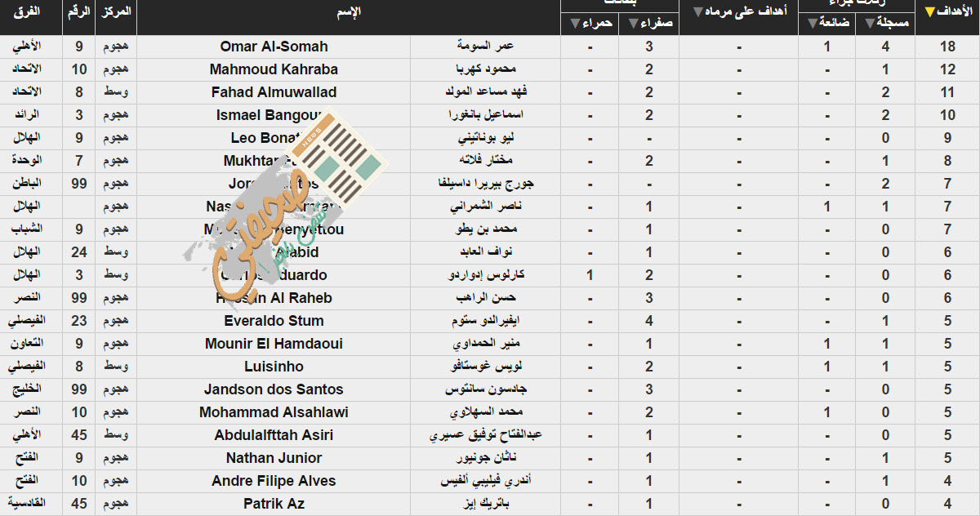Click yellow cards value 4 for Everaldo Stum
The image size is (980, 516).
coord(649,321)
